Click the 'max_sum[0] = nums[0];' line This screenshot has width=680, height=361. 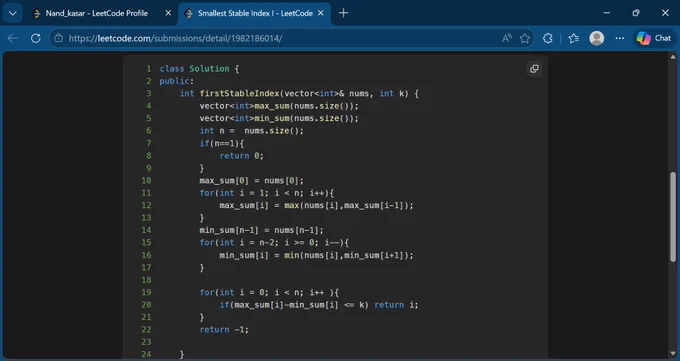[x=252, y=180]
